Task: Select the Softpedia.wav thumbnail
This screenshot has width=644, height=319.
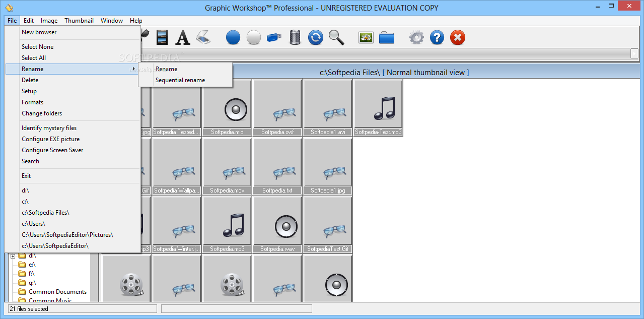Action: pos(277,225)
